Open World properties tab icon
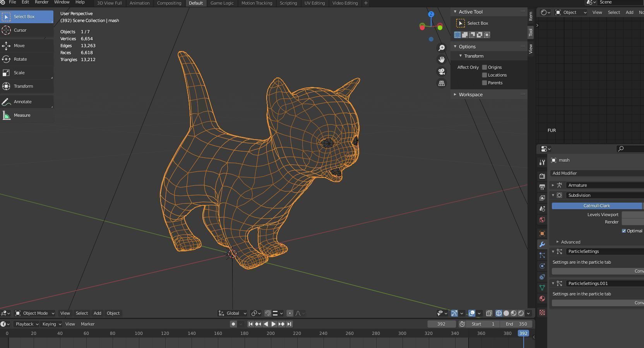This screenshot has height=348, width=644. tap(542, 220)
